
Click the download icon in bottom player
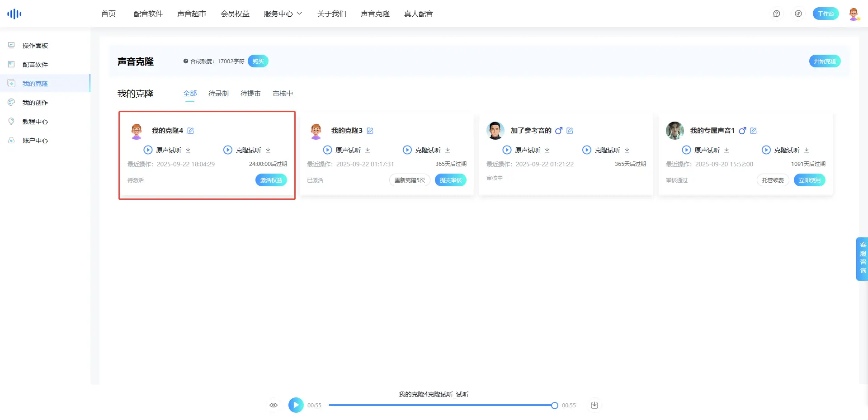594,405
